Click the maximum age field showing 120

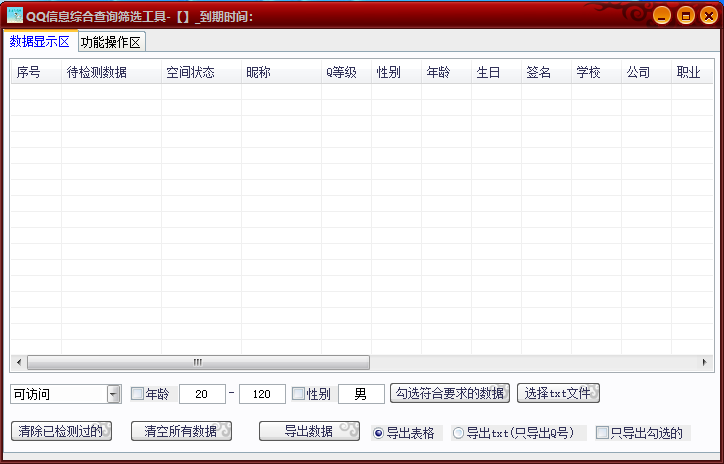coord(262,394)
